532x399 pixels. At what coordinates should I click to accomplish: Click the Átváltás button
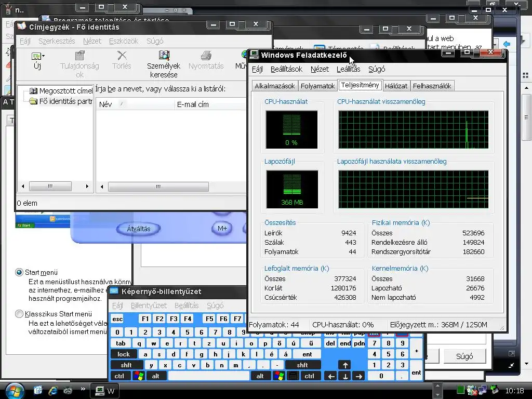[x=138, y=229]
